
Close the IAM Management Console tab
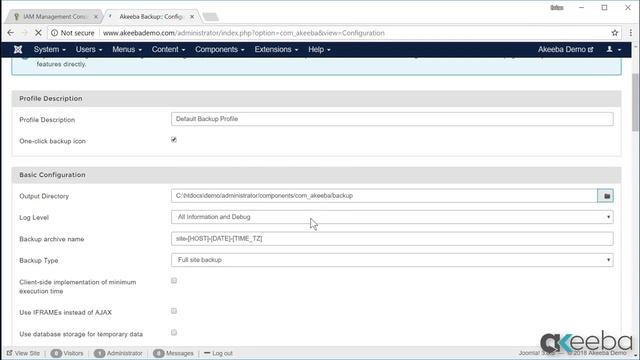[96, 17]
